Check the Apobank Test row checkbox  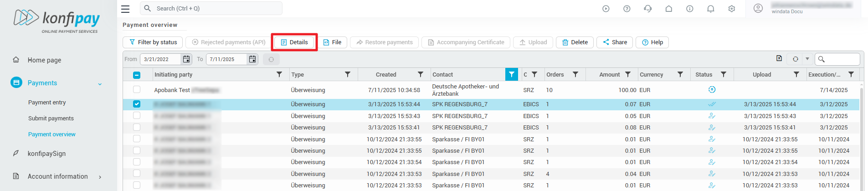click(x=137, y=89)
